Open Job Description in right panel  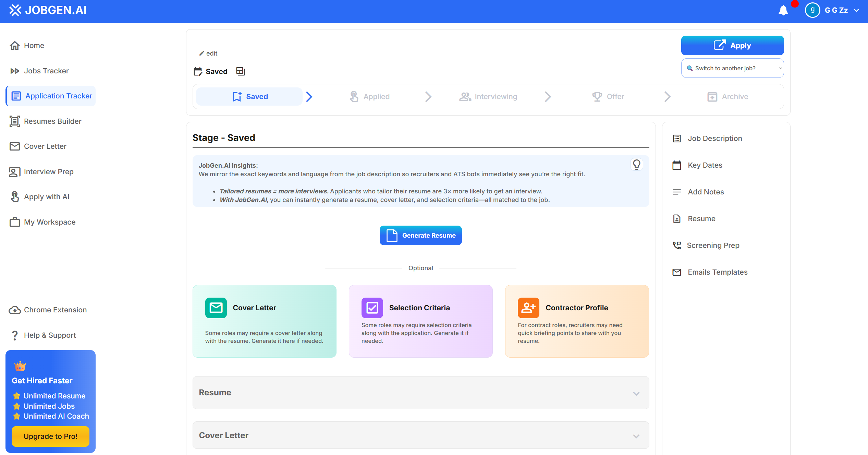click(x=708, y=139)
